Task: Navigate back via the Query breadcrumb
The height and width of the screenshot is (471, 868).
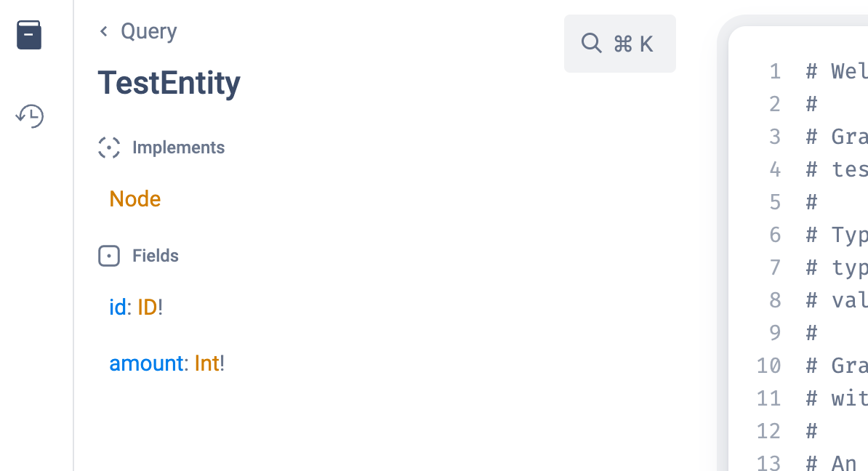Action: [x=148, y=31]
